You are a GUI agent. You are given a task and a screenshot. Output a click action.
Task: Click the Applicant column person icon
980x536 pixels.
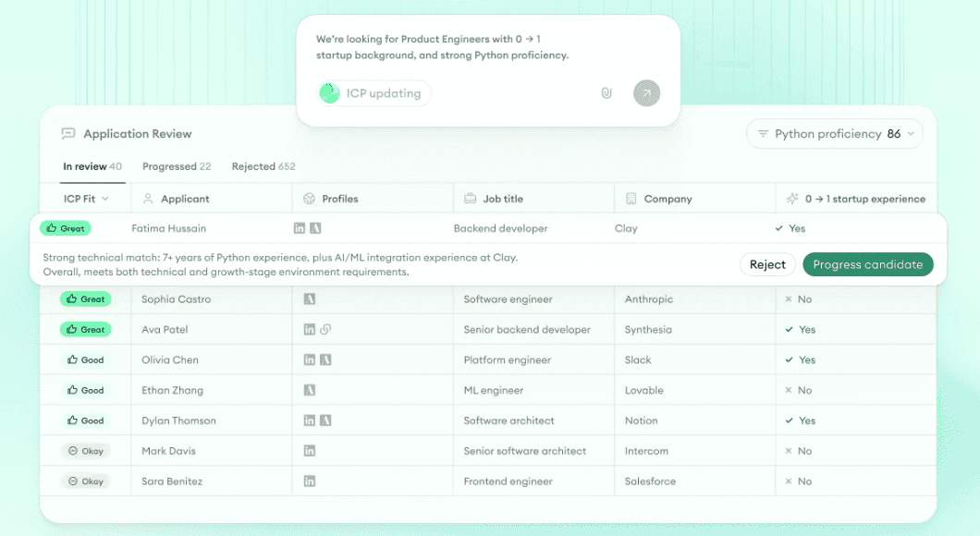tap(148, 199)
